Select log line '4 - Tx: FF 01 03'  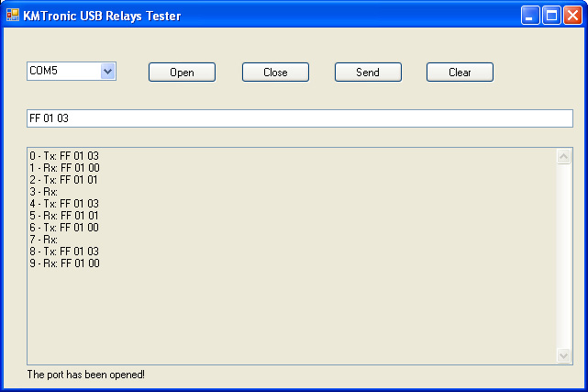64,204
